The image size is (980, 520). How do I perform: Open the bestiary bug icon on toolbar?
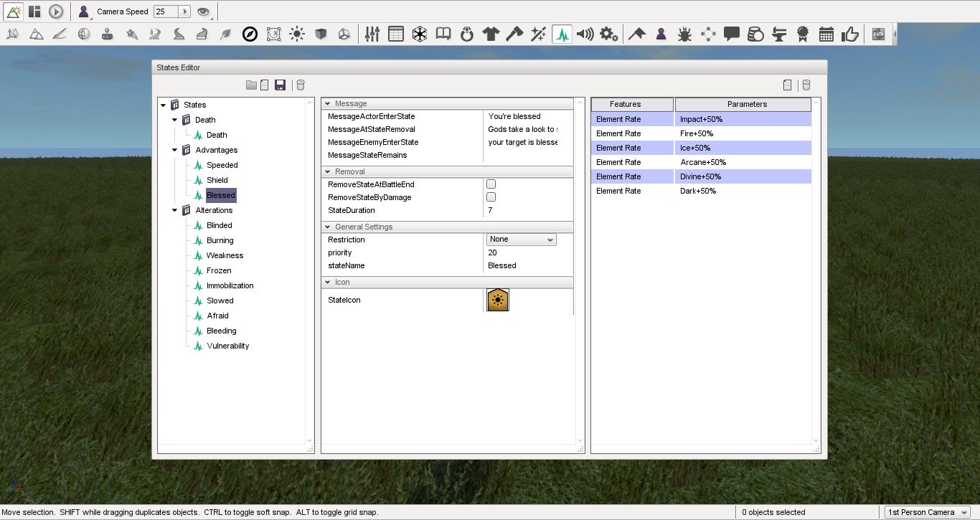point(684,33)
